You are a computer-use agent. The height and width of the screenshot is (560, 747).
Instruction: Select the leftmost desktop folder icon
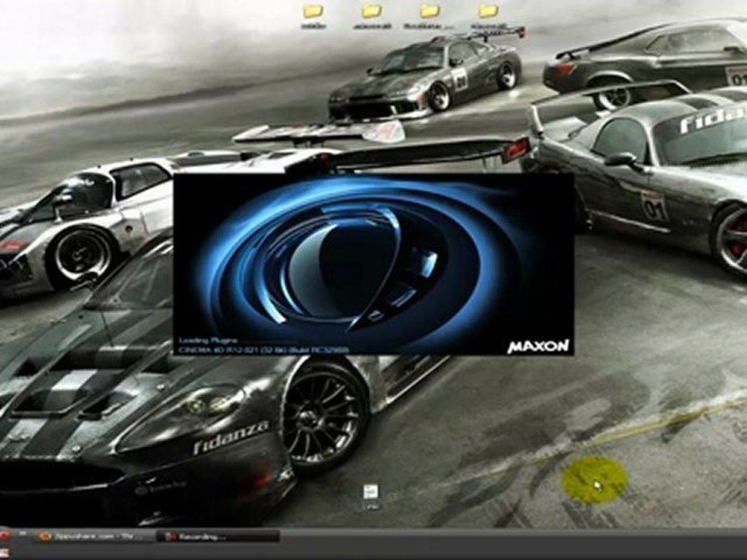tap(313, 10)
